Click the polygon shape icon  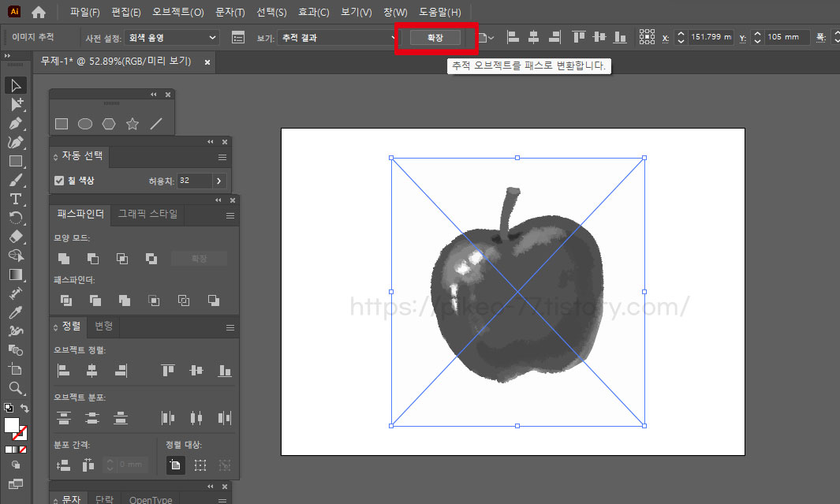point(109,124)
